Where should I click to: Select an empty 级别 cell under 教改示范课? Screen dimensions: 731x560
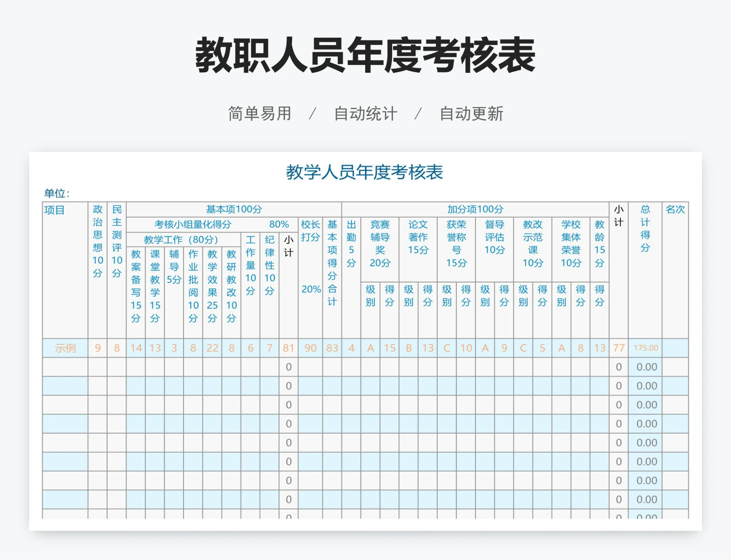(x=523, y=367)
